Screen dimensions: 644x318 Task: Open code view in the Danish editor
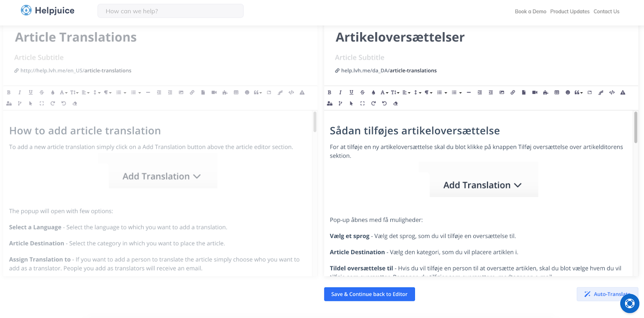(612, 93)
